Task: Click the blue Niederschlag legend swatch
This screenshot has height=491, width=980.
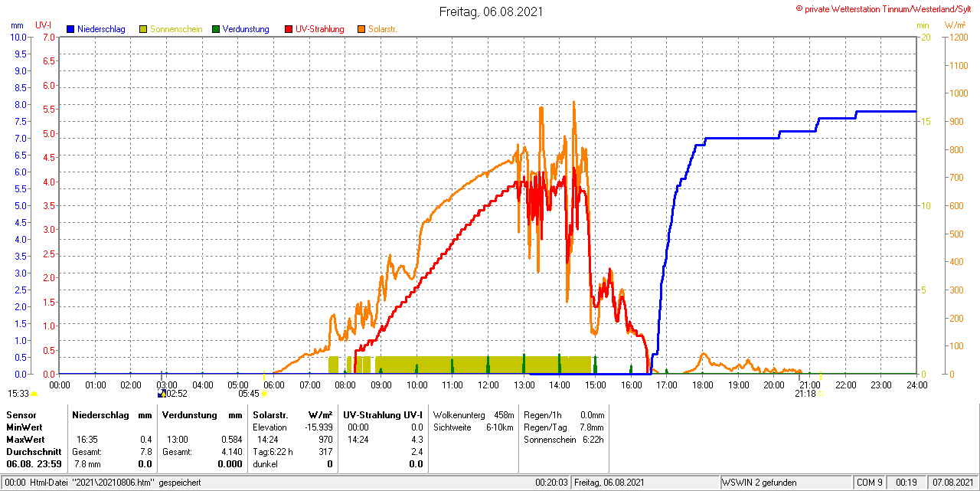Action: coord(71,29)
